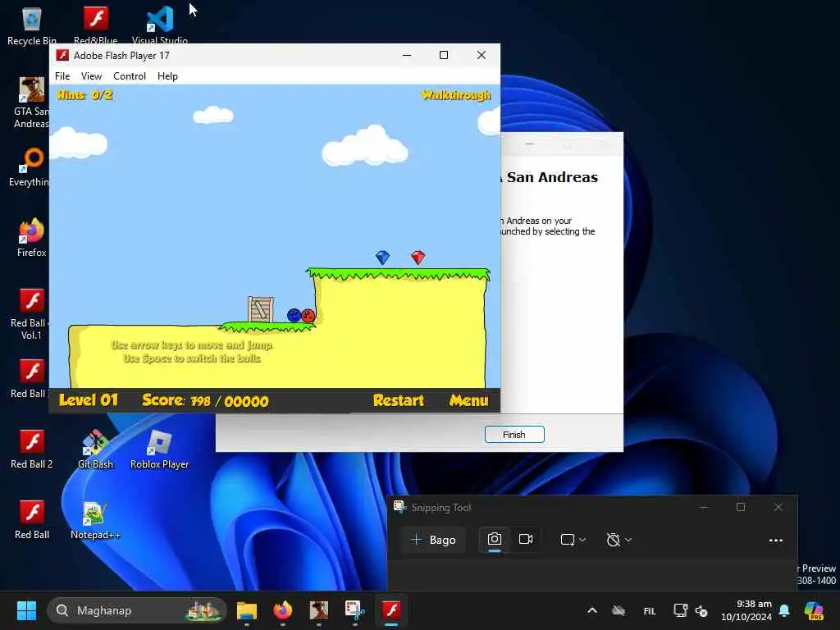Launch Firefox from the desktop
Image resolution: width=840 pixels, height=630 pixels.
point(32,238)
